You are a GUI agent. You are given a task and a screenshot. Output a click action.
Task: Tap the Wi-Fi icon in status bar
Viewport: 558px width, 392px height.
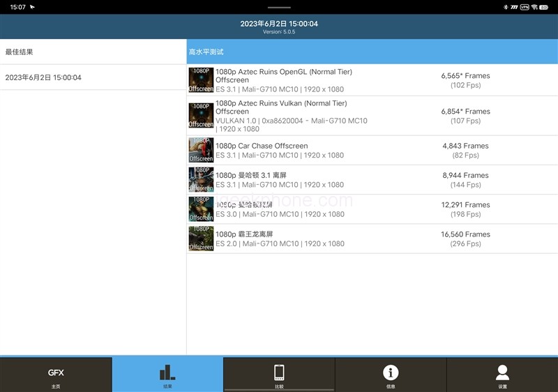tap(534, 7)
